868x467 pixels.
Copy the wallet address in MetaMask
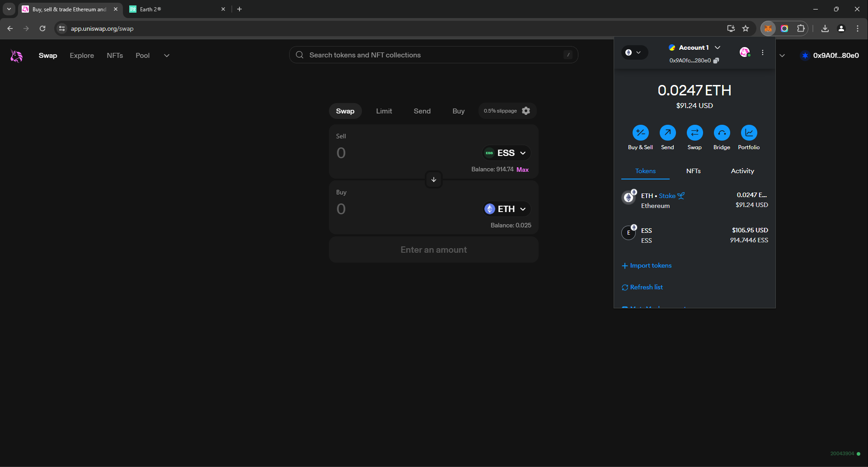click(716, 61)
